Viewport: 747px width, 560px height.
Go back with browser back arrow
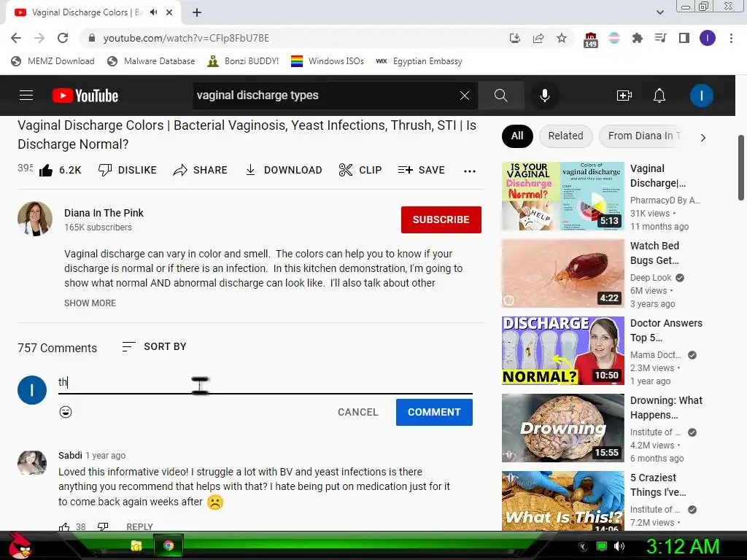tap(16, 38)
